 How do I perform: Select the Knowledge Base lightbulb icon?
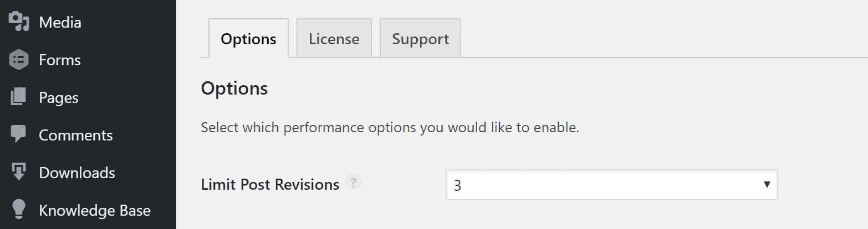(19, 210)
